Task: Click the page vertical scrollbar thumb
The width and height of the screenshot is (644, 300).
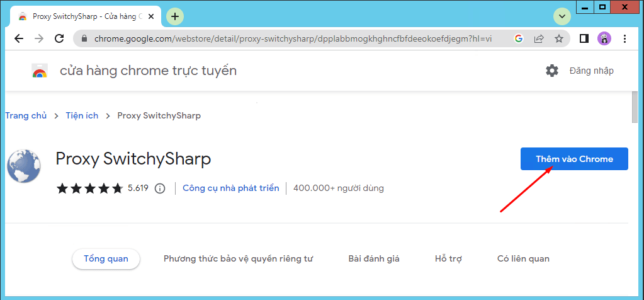Action: pyautogui.click(x=635, y=108)
